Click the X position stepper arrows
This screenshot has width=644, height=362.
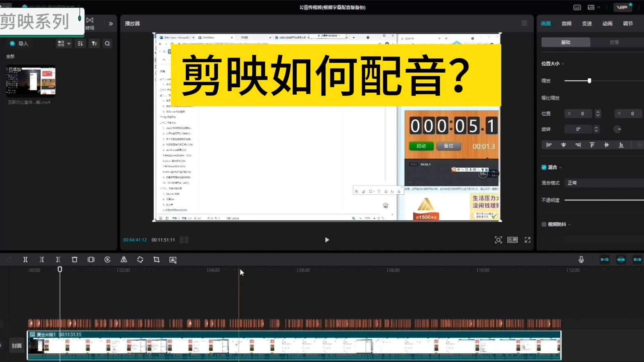[x=598, y=114]
